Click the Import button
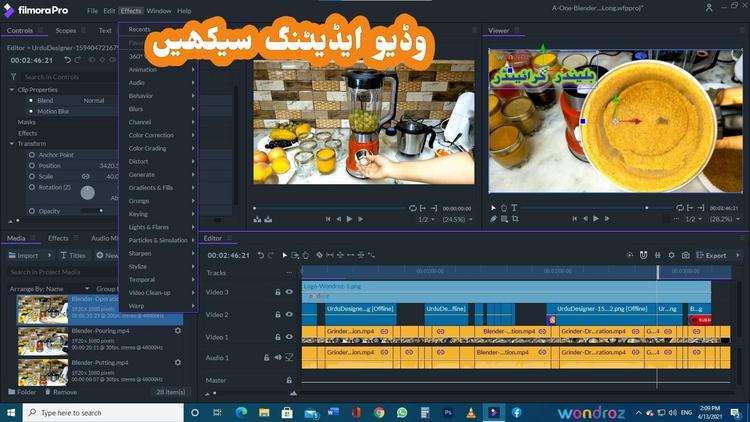Image resolution: width=750 pixels, height=422 pixels. [23, 255]
